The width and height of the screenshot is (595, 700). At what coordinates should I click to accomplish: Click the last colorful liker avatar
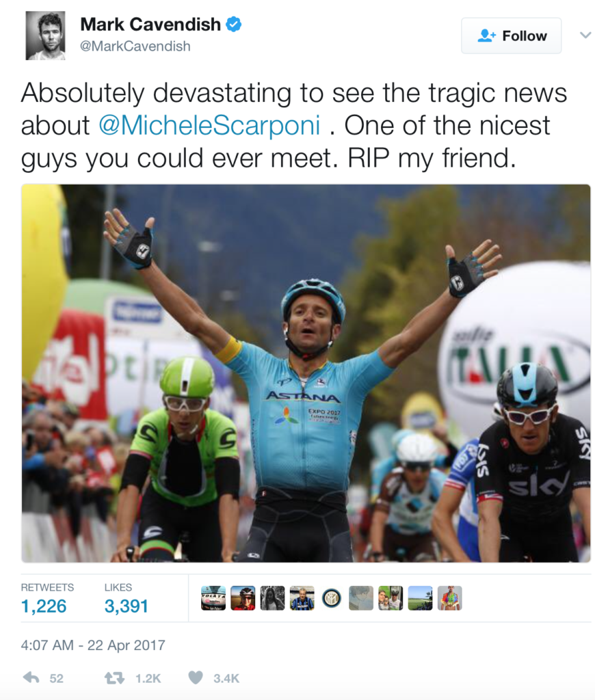click(449, 597)
